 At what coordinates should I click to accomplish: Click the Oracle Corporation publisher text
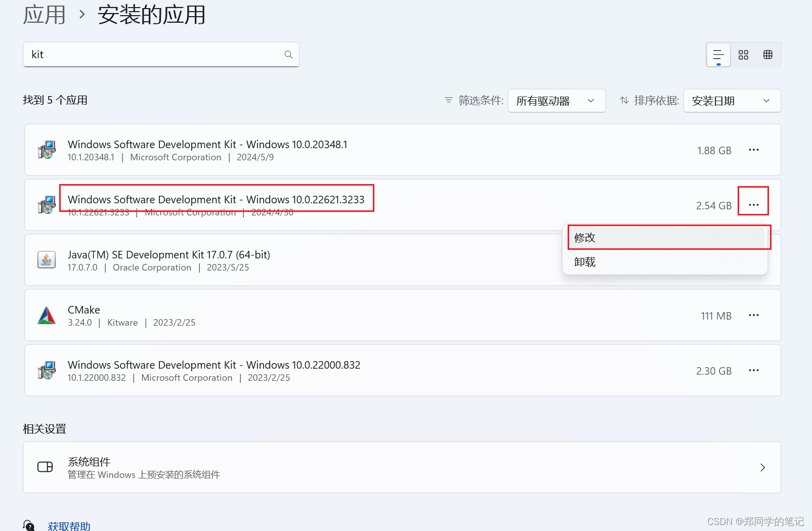(152, 268)
